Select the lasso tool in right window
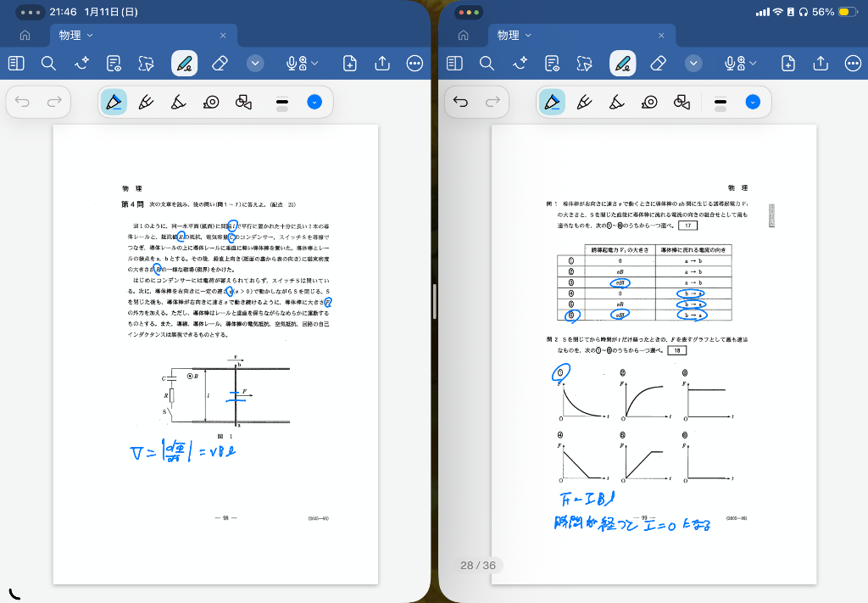The image size is (868, 603). pyautogui.click(x=583, y=64)
